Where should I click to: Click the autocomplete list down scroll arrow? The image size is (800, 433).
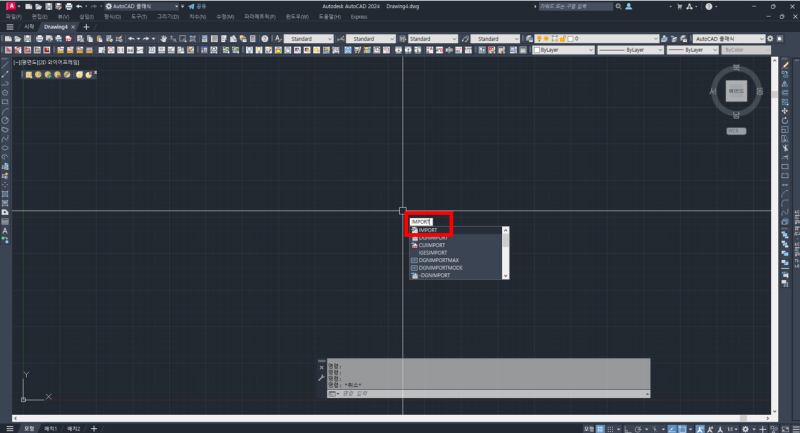[506, 276]
